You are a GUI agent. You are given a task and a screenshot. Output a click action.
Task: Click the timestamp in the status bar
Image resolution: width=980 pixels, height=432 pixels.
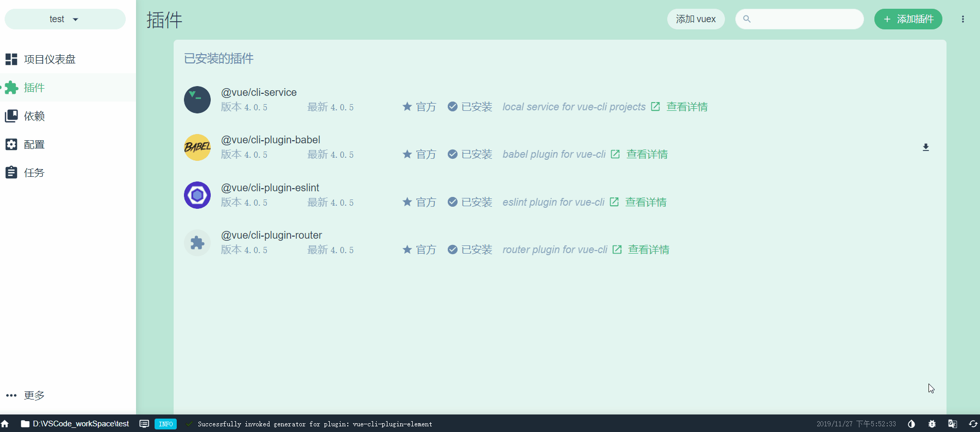coord(856,424)
